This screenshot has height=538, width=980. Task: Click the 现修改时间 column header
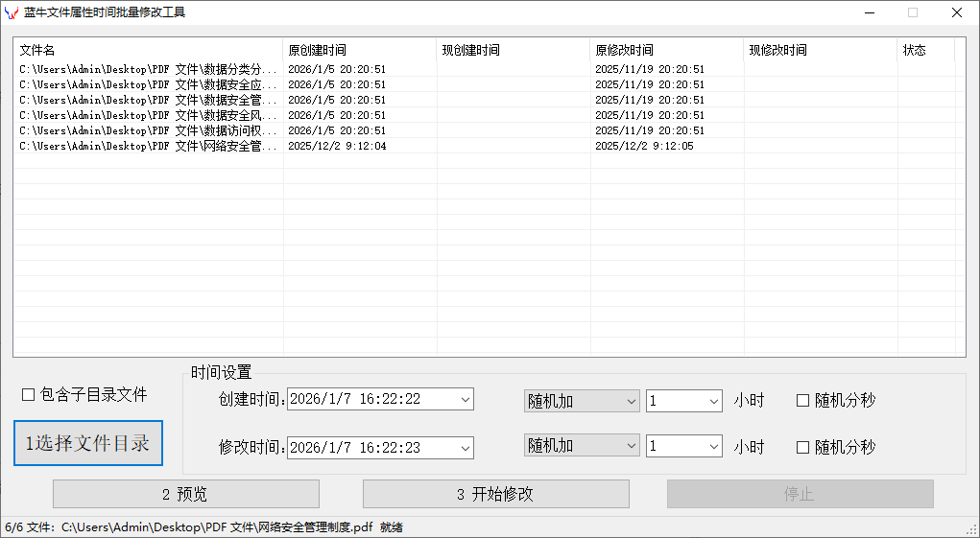pyautogui.click(x=821, y=50)
